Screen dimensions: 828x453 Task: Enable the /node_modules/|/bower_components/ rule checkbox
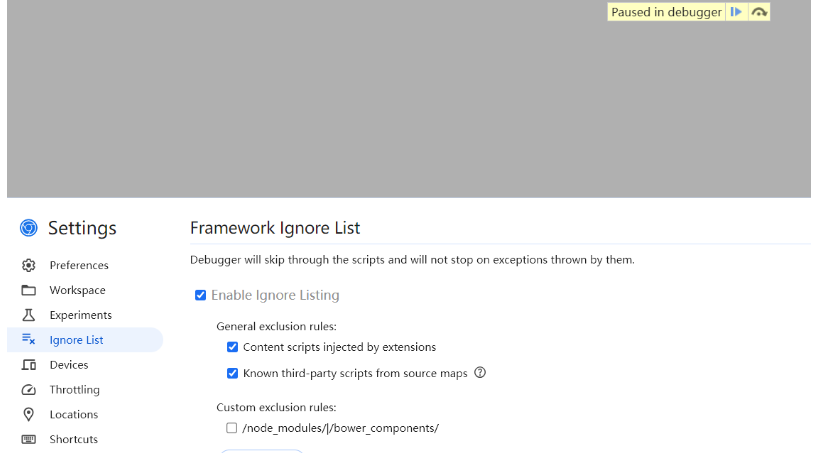pyautogui.click(x=232, y=428)
